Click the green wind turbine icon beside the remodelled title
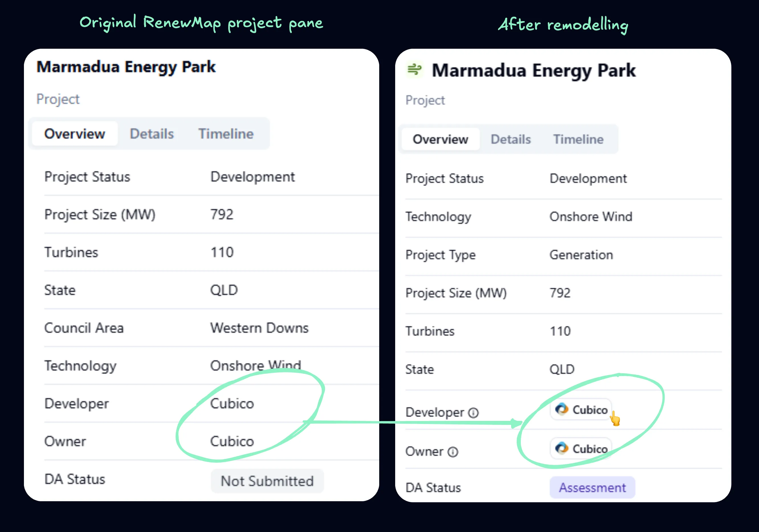 click(414, 70)
